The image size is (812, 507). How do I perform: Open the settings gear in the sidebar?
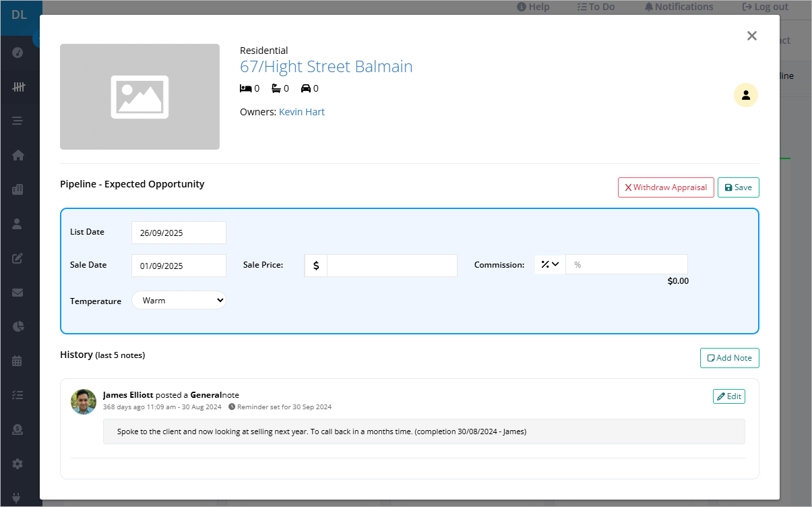pos(19,463)
